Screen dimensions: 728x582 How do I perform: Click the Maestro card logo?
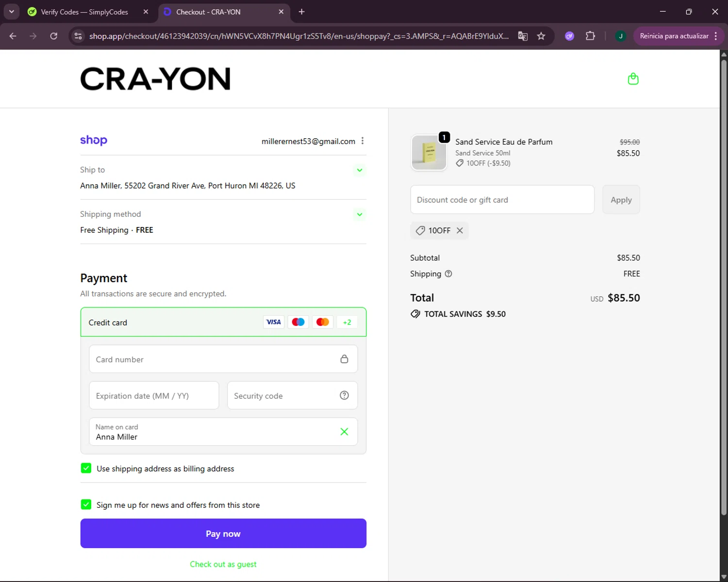298,322
